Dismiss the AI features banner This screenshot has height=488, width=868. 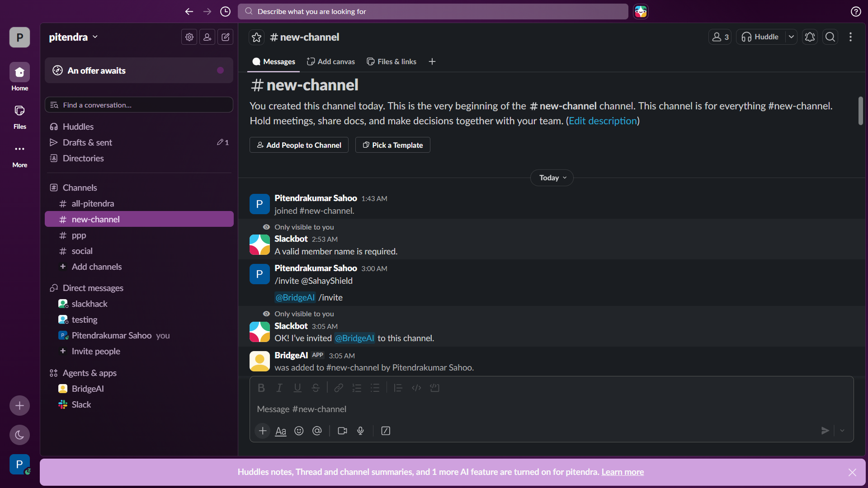(852, 472)
